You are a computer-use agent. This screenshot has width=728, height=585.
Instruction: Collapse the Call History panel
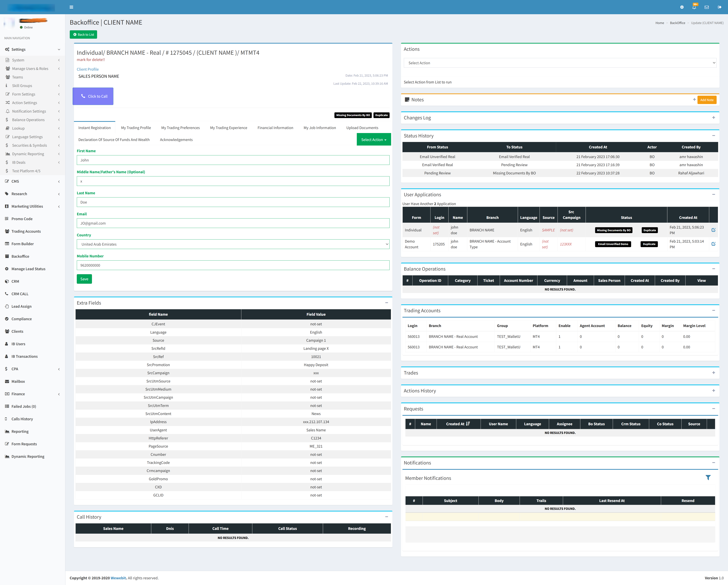tap(387, 517)
